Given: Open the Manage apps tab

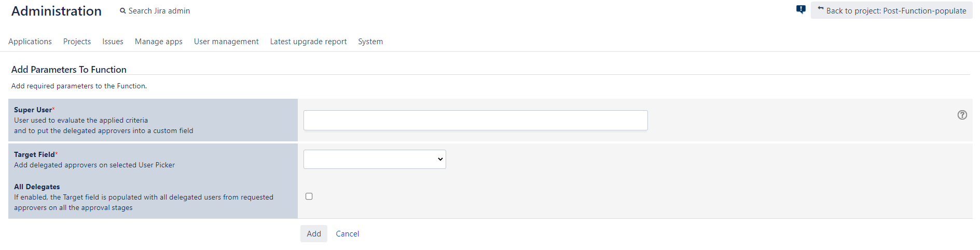Looking at the screenshot, I should (159, 42).
